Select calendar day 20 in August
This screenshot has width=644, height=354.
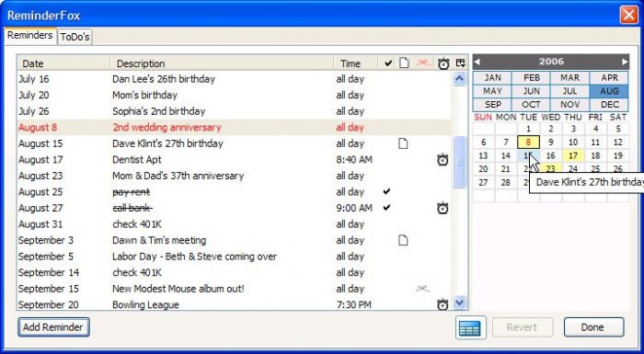click(483, 169)
